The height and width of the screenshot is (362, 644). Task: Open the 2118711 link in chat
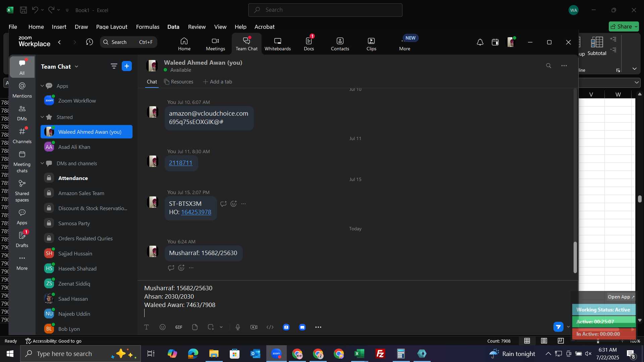(180, 163)
